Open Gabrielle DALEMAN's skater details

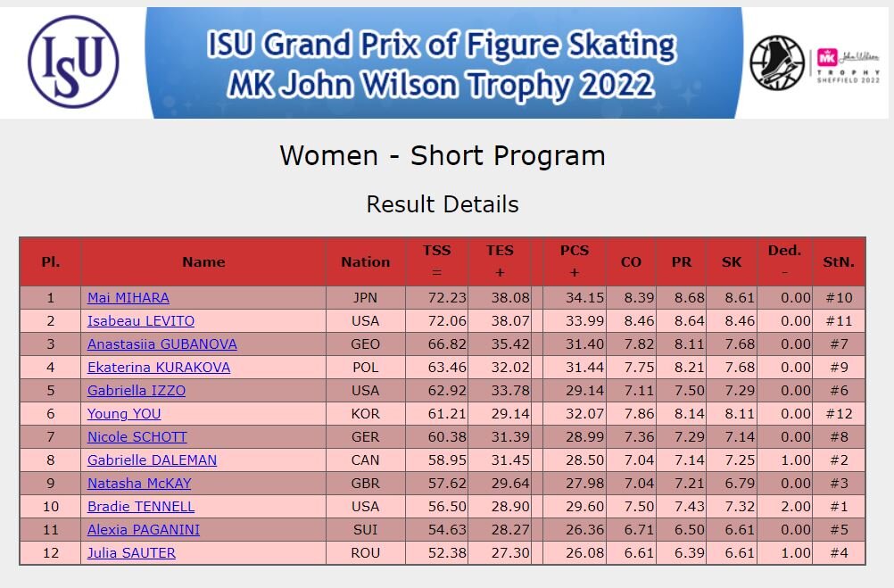(152, 460)
